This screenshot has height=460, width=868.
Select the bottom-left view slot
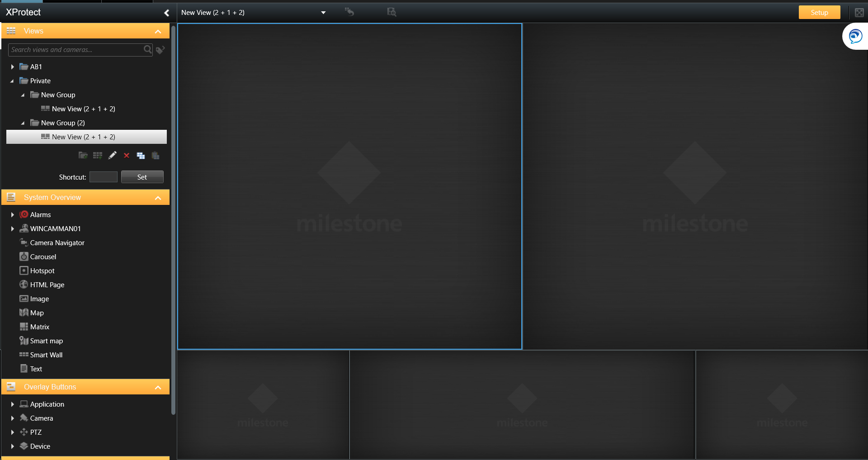[263, 405]
